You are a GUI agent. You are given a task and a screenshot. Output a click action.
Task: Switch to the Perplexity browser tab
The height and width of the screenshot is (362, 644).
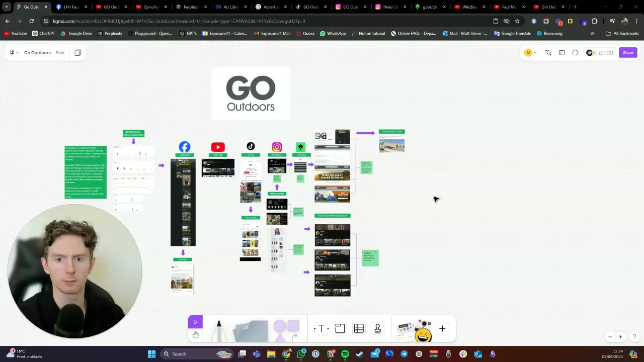click(190, 7)
